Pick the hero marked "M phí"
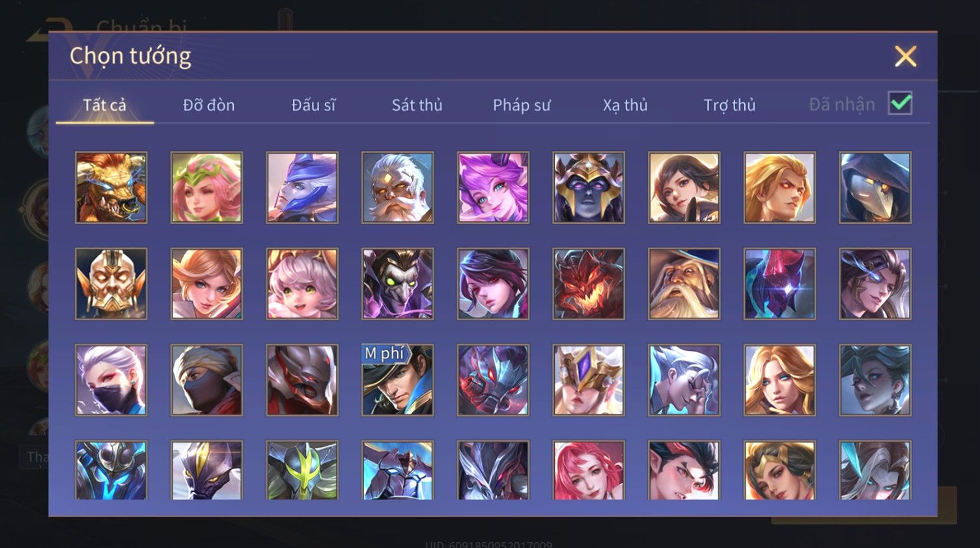The image size is (980, 548). tap(398, 380)
